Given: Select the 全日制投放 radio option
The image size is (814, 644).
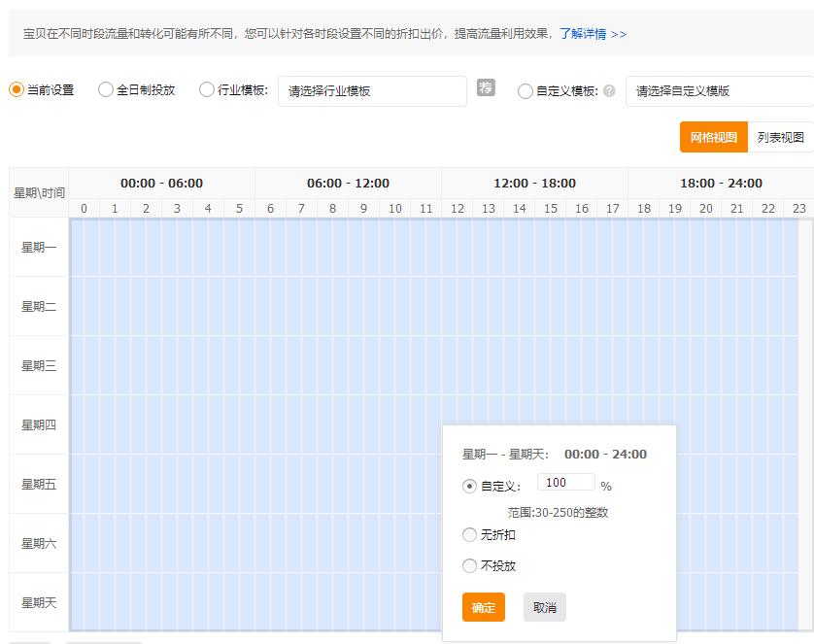Looking at the screenshot, I should pyautogui.click(x=105, y=89).
